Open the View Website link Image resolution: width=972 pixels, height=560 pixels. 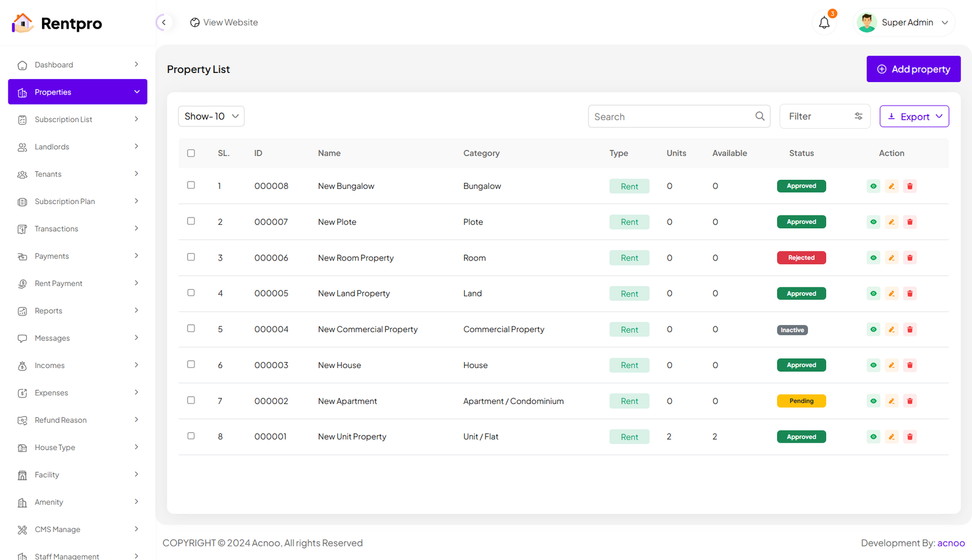[x=224, y=22]
